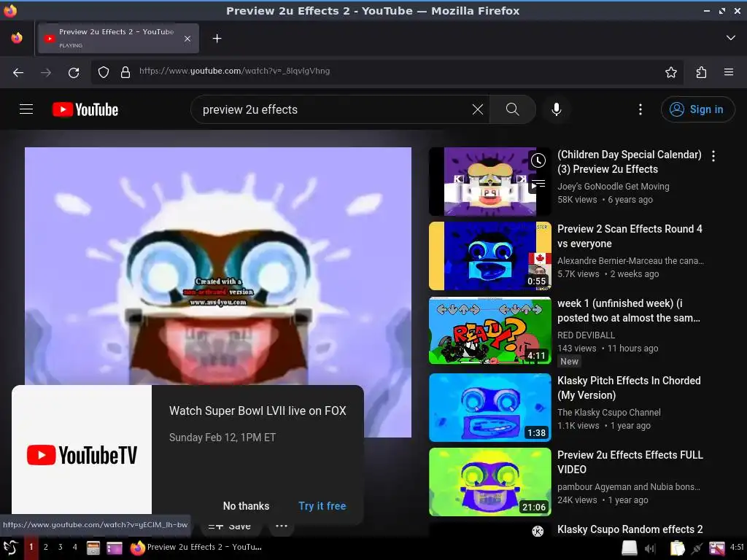
Task: Open the drive icon in the system tray
Action: click(x=629, y=548)
